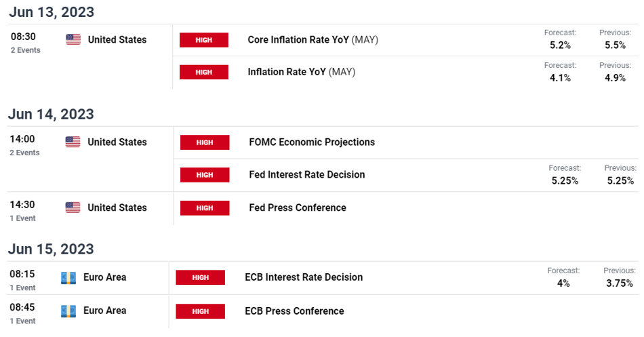Viewport: 644px width, 337px height.
Task: Click the Euro Area flag at 08:45
Action: [68, 311]
